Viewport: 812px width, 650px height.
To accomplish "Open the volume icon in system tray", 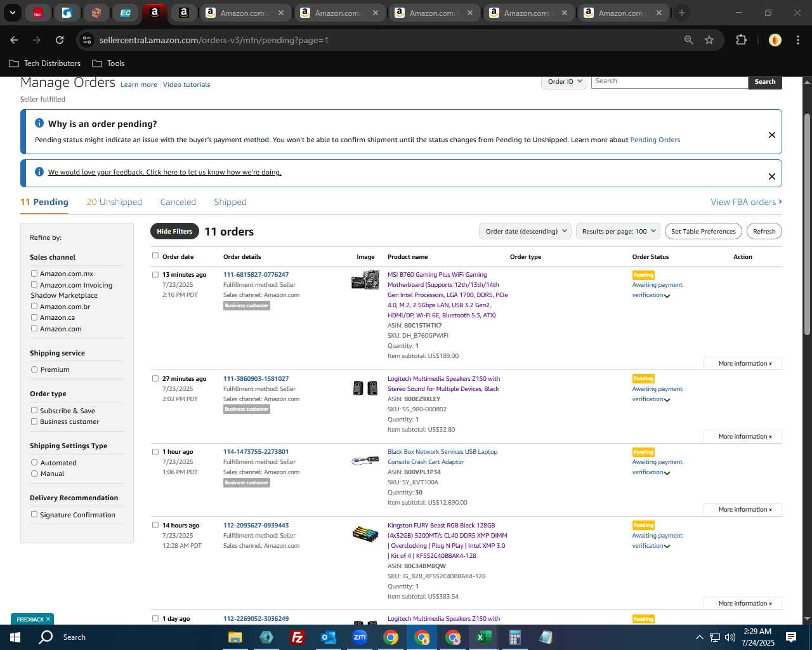I will click(730, 637).
